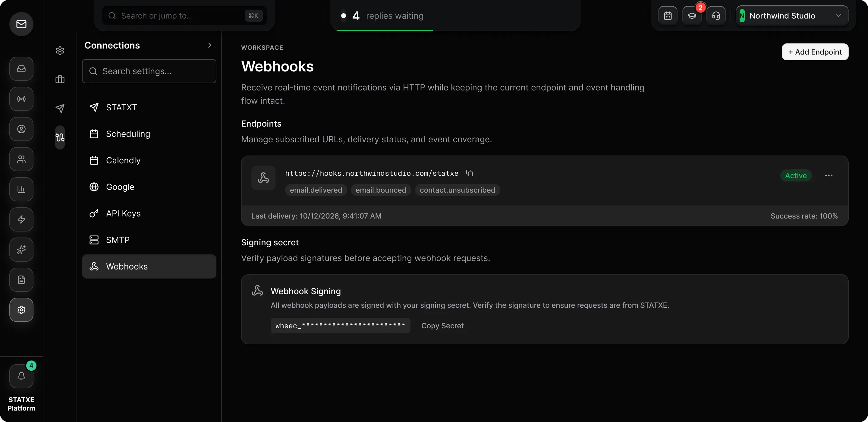The image size is (868, 422).
Task: Open the sparkles AI icon
Action: coord(21,250)
